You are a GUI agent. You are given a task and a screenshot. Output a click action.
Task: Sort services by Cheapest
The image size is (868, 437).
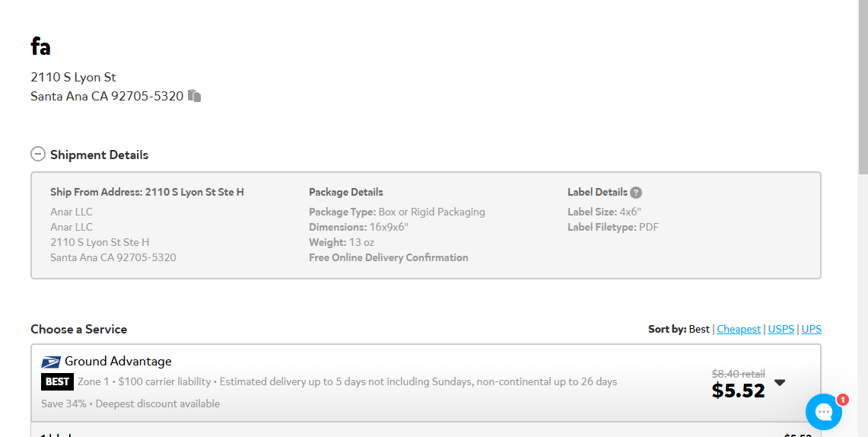(x=739, y=329)
